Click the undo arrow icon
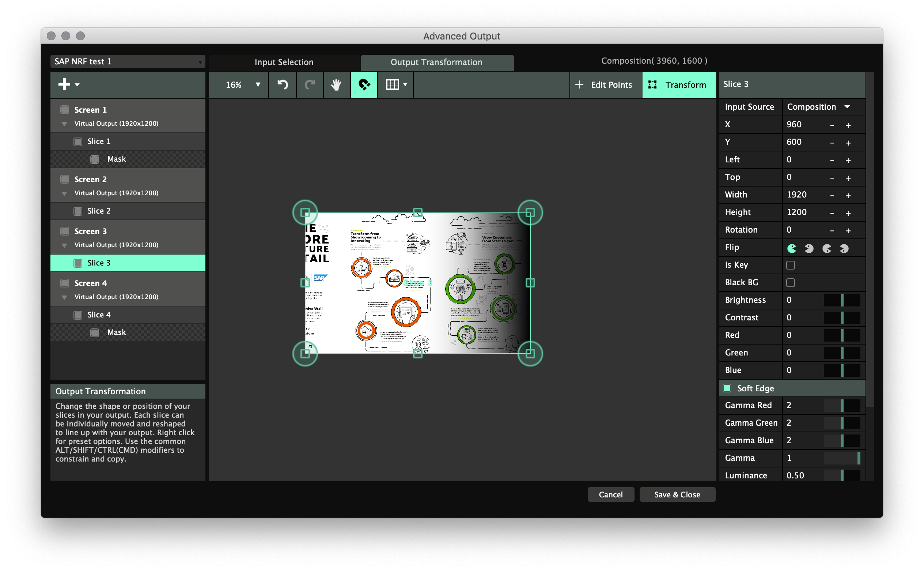Image resolution: width=924 pixels, height=572 pixels. point(283,84)
